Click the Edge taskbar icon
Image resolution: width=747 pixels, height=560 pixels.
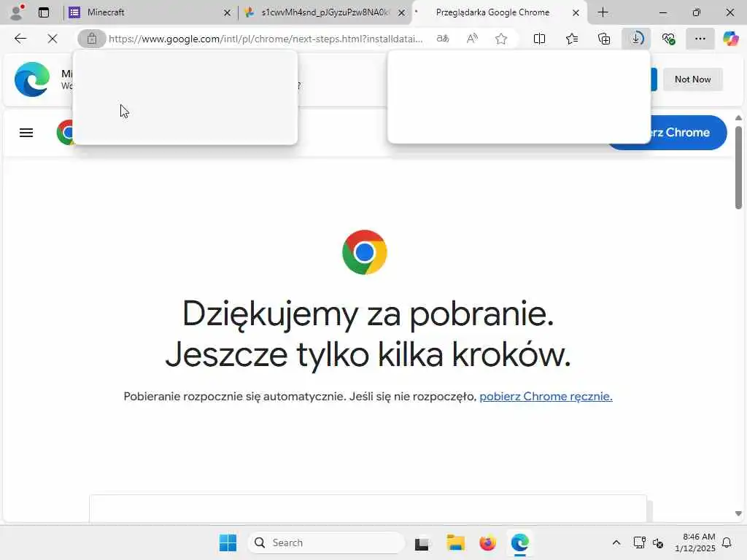pos(519,542)
